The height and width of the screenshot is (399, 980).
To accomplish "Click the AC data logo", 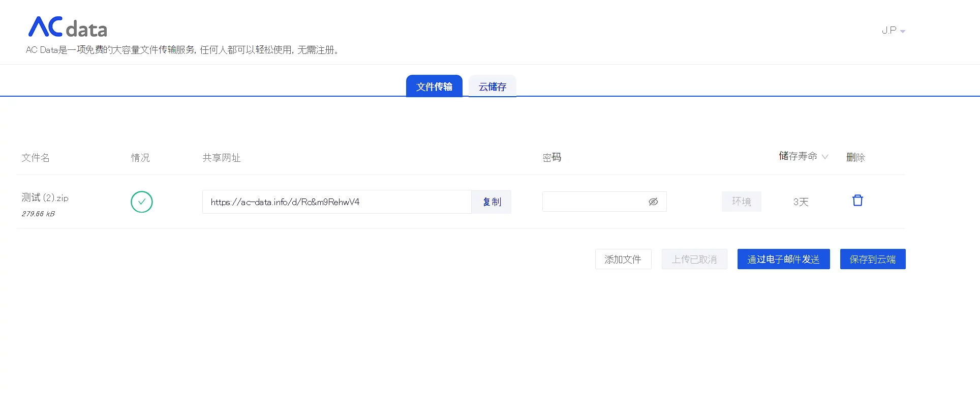I will coord(68,27).
